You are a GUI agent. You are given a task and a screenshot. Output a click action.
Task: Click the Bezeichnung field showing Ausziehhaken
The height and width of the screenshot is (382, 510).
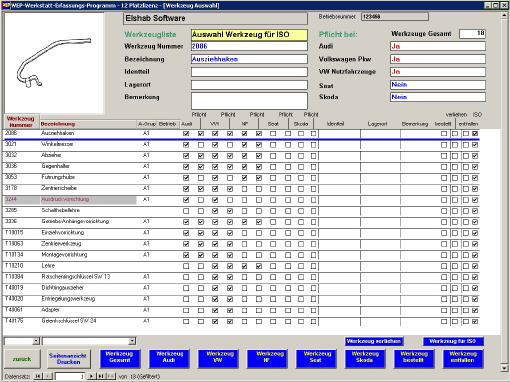tap(249, 59)
